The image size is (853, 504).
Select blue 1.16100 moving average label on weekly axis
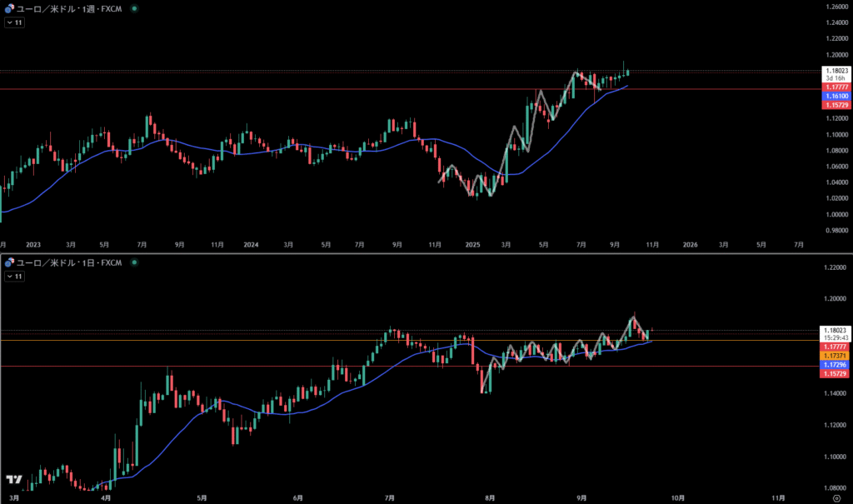(x=836, y=97)
